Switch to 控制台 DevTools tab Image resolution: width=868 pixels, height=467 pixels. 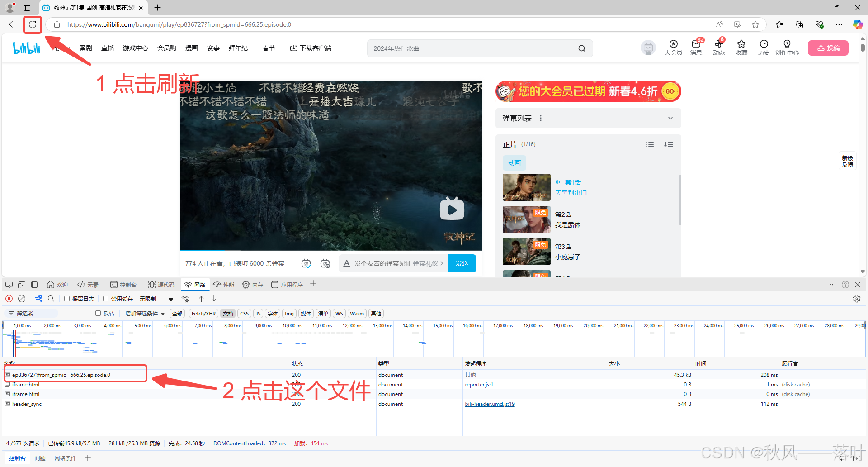click(123, 285)
